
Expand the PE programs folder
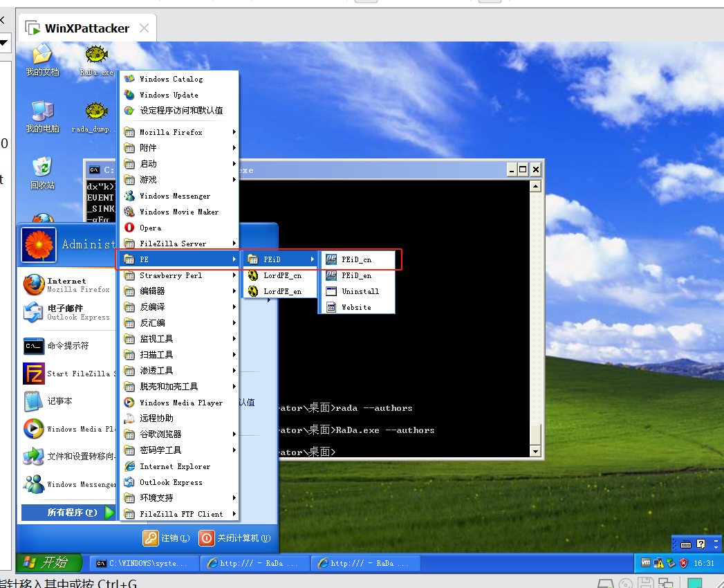coord(179,259)
